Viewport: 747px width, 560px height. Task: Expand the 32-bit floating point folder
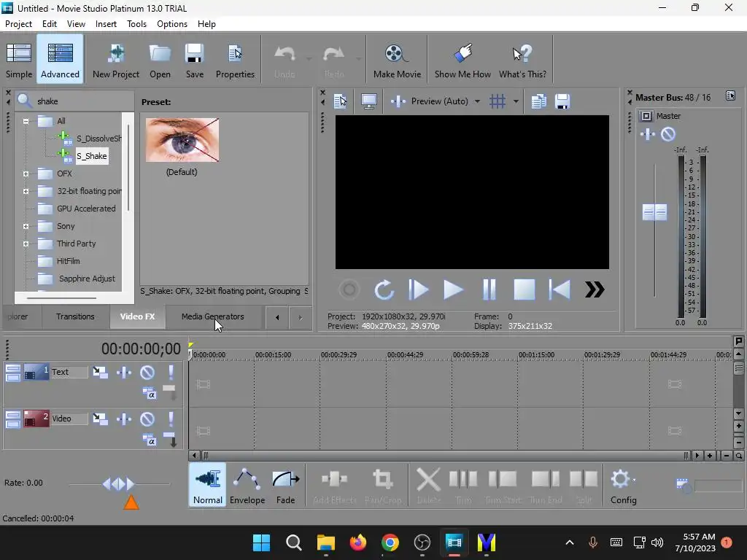26,192
